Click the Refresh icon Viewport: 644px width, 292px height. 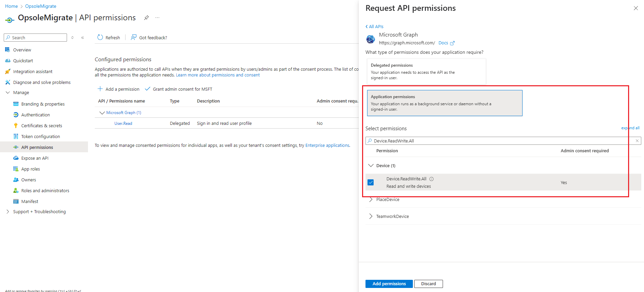(100, 37)
